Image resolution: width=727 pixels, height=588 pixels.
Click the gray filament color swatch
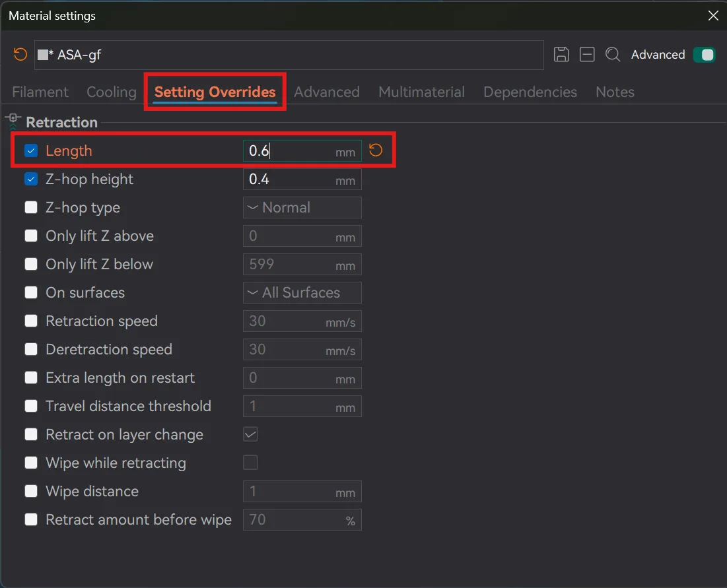[43, 55]
